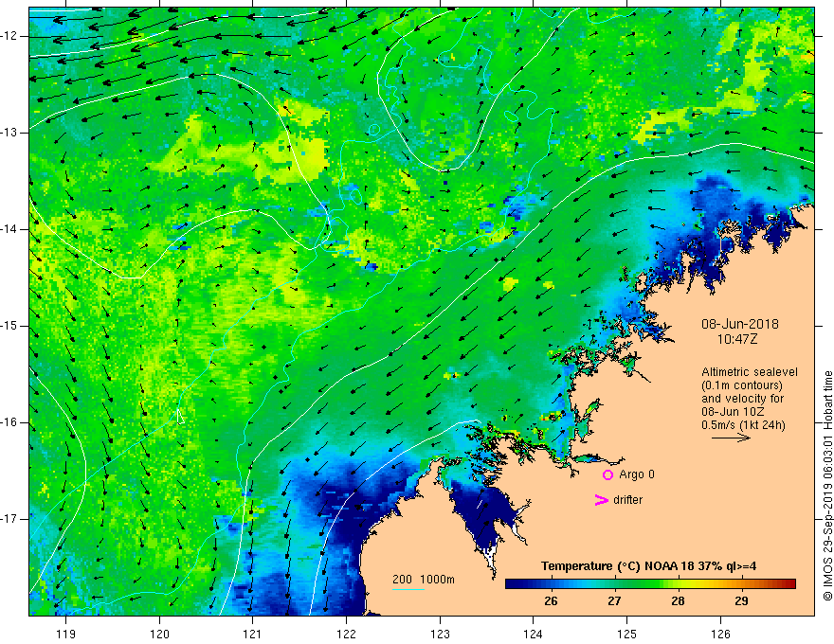Click the magenta Argo 0 circle marker

tap(607, 475)
